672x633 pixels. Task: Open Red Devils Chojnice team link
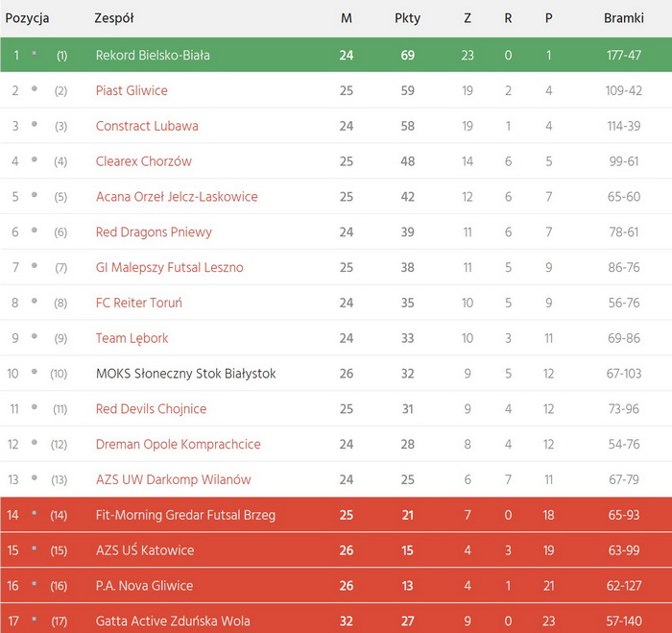(151, 409)
